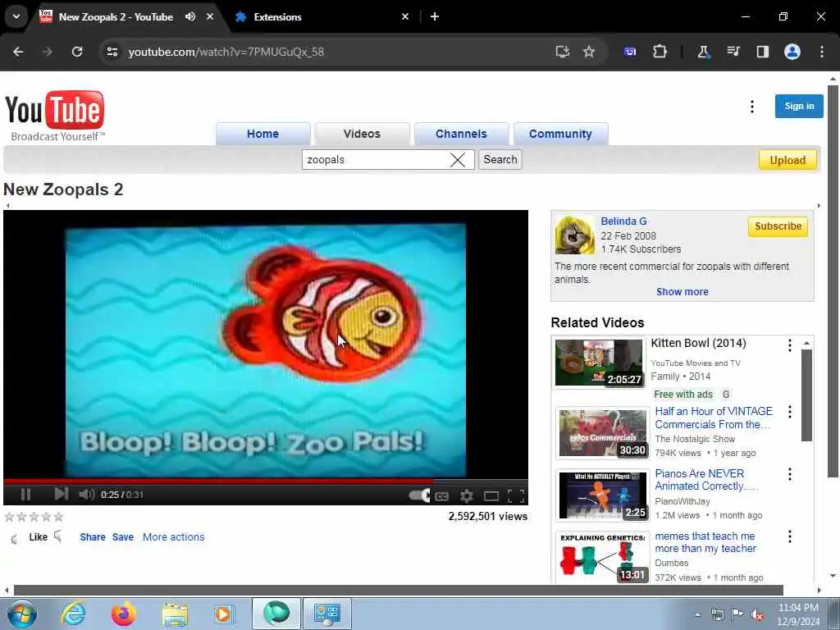840x630 pixels.
Task: Open the Channels tab
Action: 461,134
